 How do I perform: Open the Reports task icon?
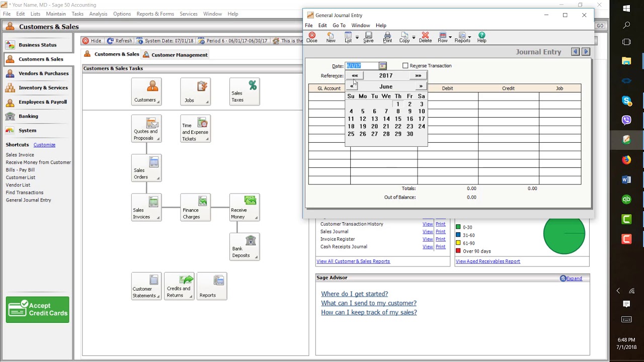click(x=212, y=286)
